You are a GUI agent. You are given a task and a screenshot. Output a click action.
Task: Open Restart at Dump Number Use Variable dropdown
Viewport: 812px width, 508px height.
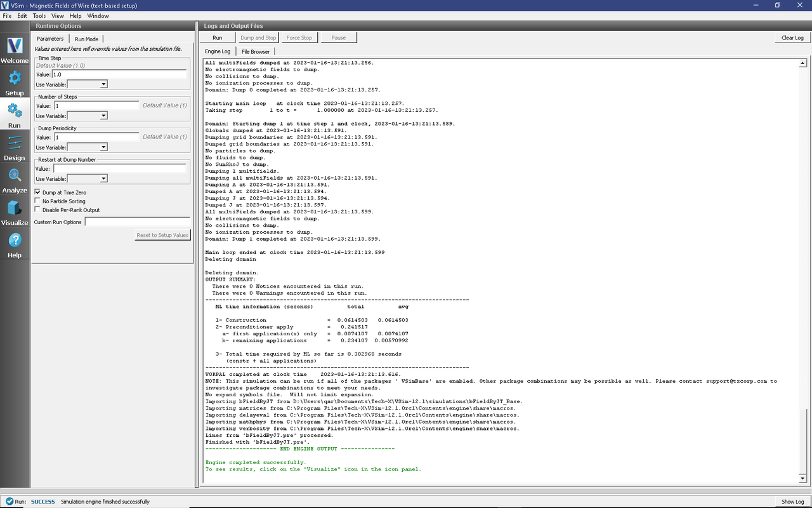88,179
